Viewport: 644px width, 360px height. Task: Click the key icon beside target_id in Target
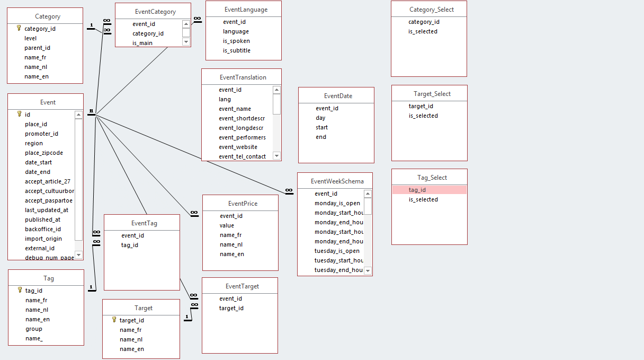click(x=114, y=320)
